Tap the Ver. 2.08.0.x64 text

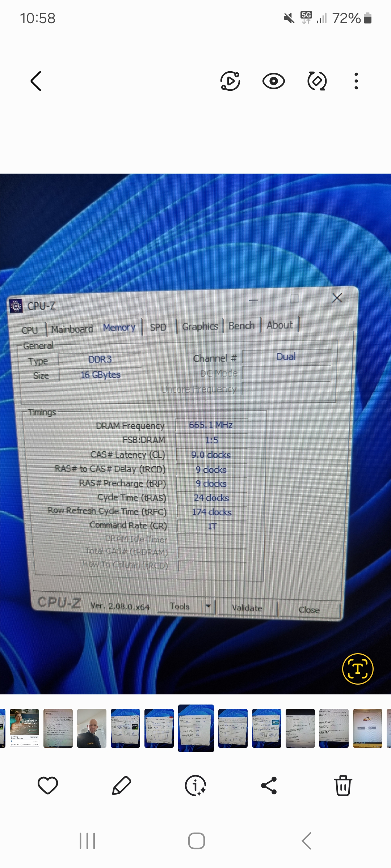(x=120, y=606)
